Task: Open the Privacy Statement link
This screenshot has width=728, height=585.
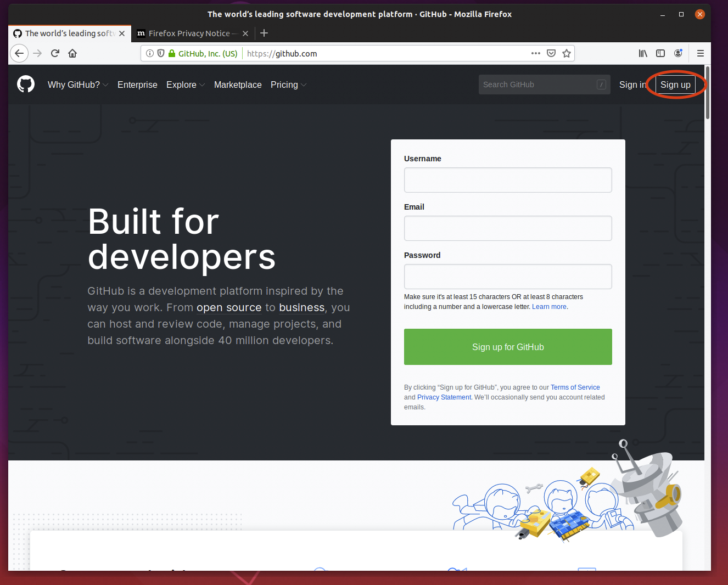Action: (444, 397)
